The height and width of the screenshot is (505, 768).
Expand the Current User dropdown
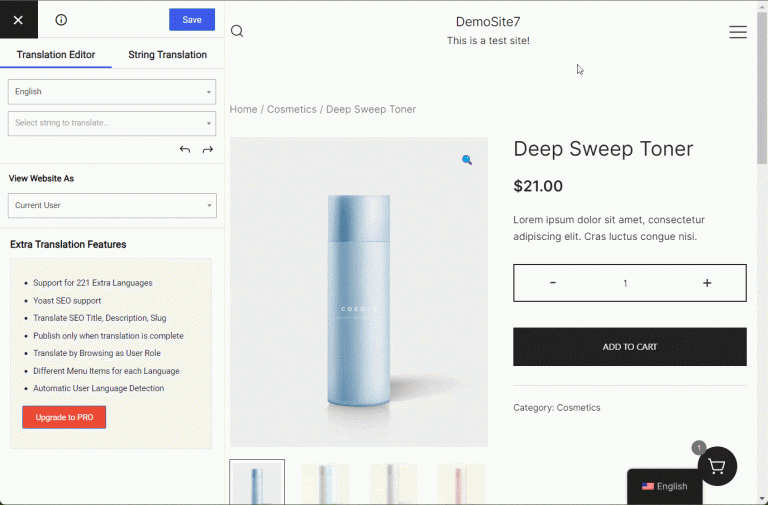[x=112, y=206]
